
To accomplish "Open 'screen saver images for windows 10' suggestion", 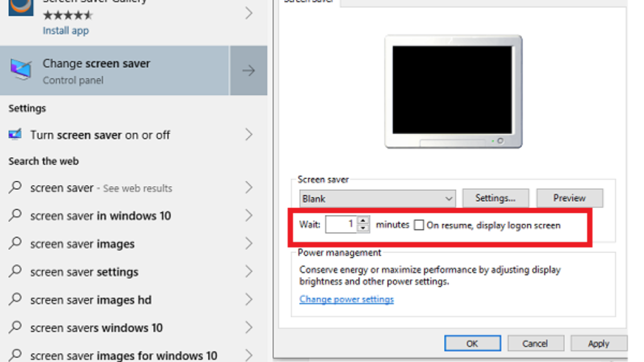I will (123, 356).
